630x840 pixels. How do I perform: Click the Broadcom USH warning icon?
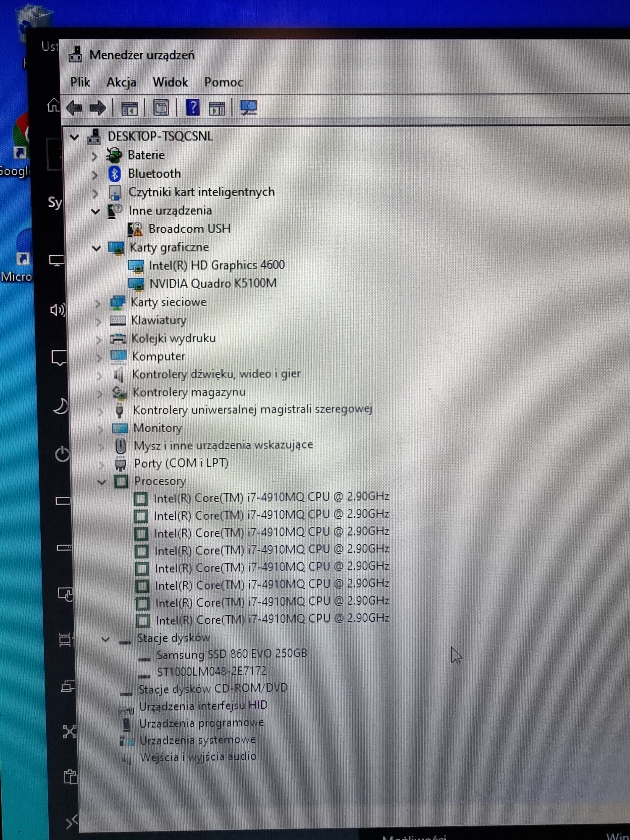(x=135, y=229)
